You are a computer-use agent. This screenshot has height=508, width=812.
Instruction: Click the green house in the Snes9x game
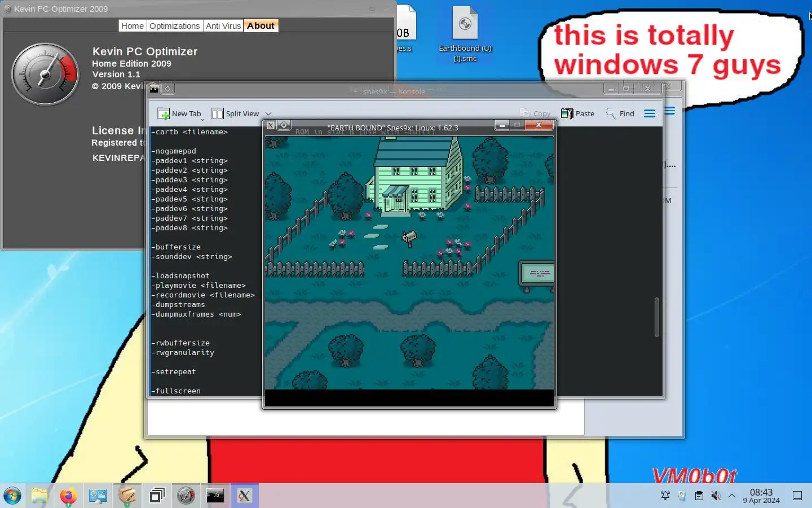tap(414, 176)
